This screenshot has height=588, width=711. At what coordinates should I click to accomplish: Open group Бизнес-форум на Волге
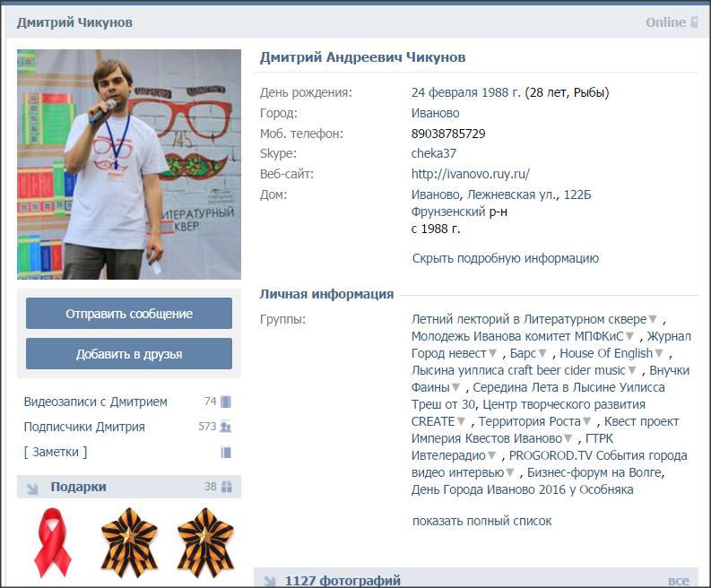595,472
